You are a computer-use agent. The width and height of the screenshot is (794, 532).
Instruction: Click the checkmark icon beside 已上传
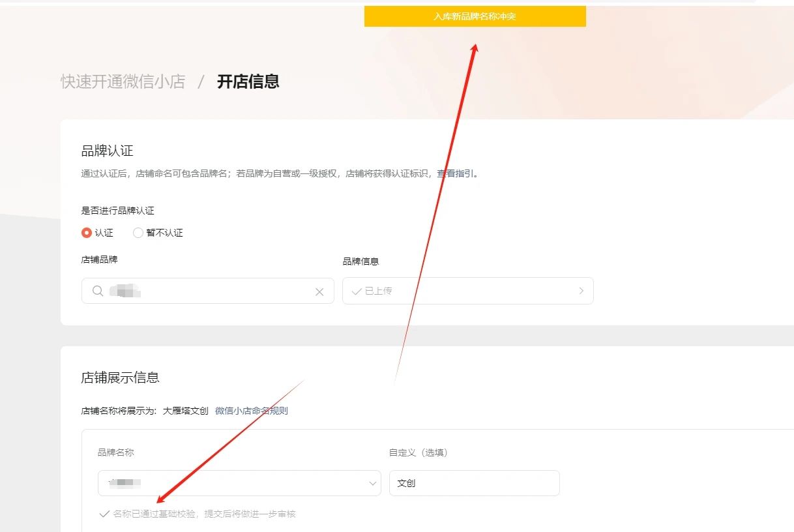(357, 291)
